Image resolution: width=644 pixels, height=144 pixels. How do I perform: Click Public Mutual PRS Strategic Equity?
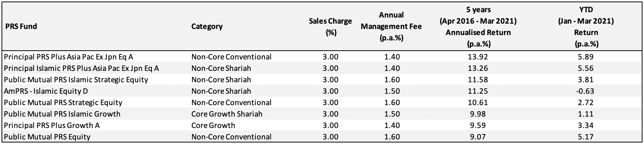[x=63, y=103]
